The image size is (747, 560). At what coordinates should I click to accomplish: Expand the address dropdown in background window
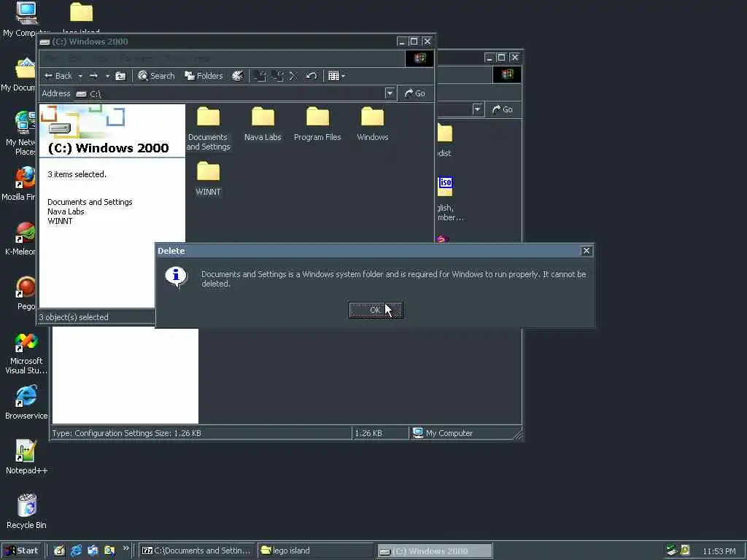click(478, 109)
